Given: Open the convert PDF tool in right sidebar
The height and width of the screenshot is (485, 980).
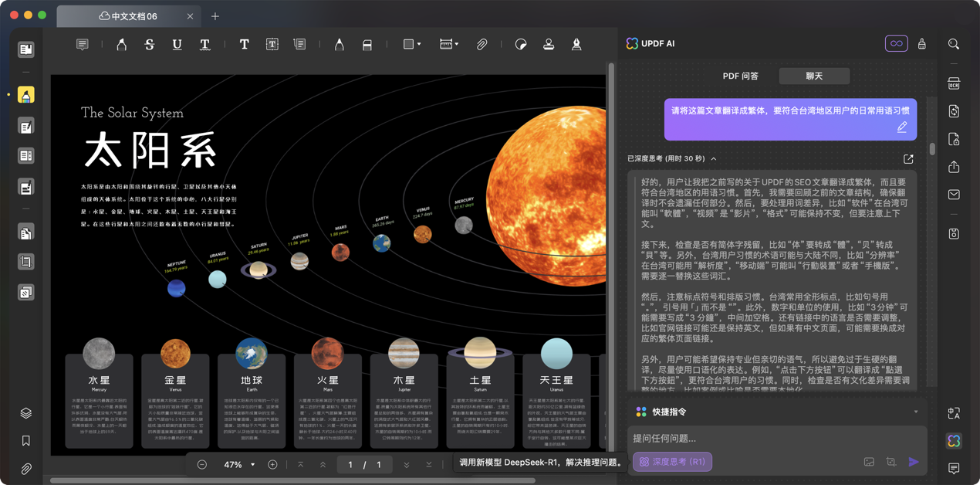Looking at the screenshot, I should coord(954,111).
